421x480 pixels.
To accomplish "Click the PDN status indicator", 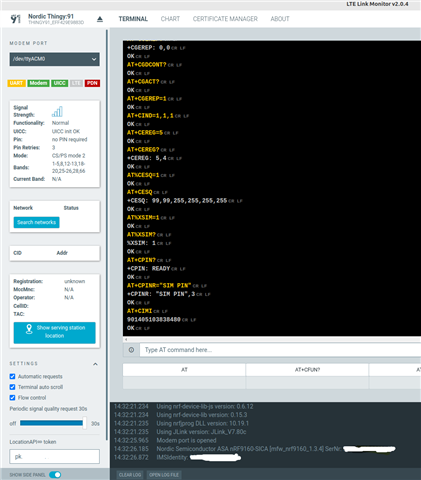I will 92,83.
